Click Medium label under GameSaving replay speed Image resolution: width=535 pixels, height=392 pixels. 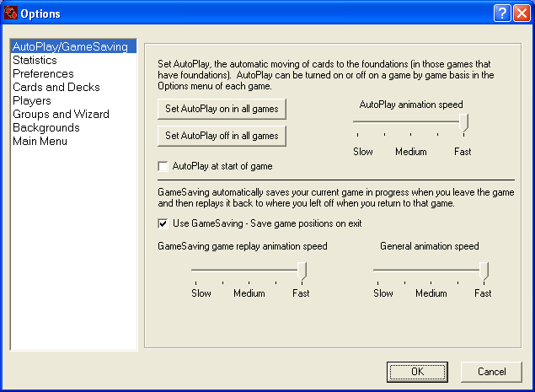[249, 293]
